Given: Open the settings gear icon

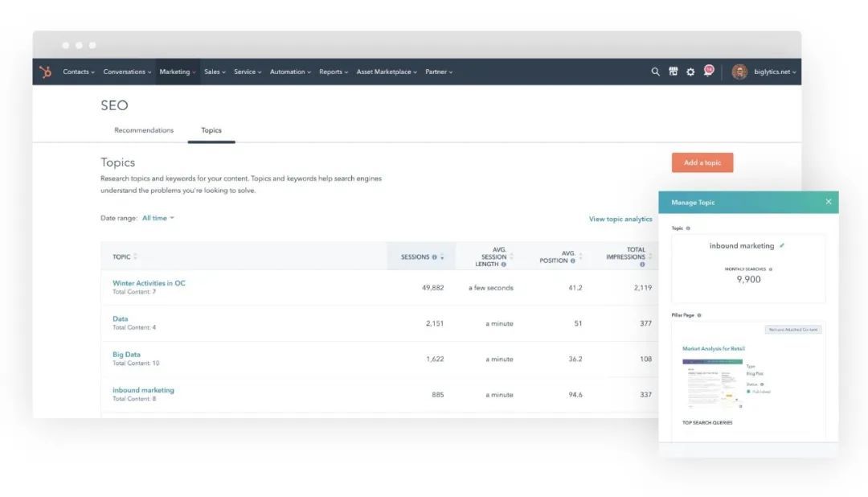Looking at the screenshot, I should [690, 72].
